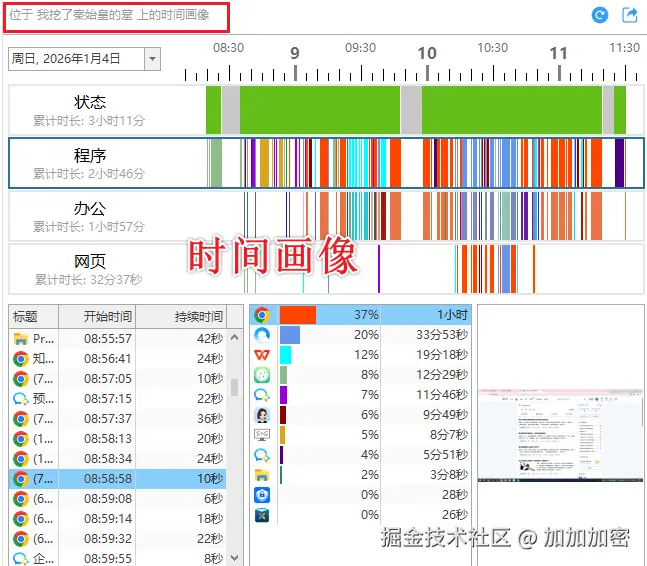Click the cyan bar for 12%
647x566 pixels.
pyautogui.click(x=286, y=355)
